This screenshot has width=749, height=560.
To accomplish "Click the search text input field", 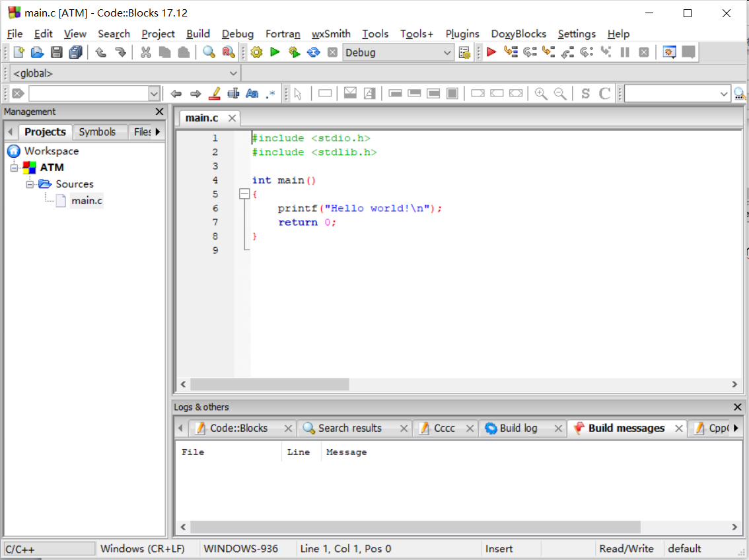I will point(89,94).
